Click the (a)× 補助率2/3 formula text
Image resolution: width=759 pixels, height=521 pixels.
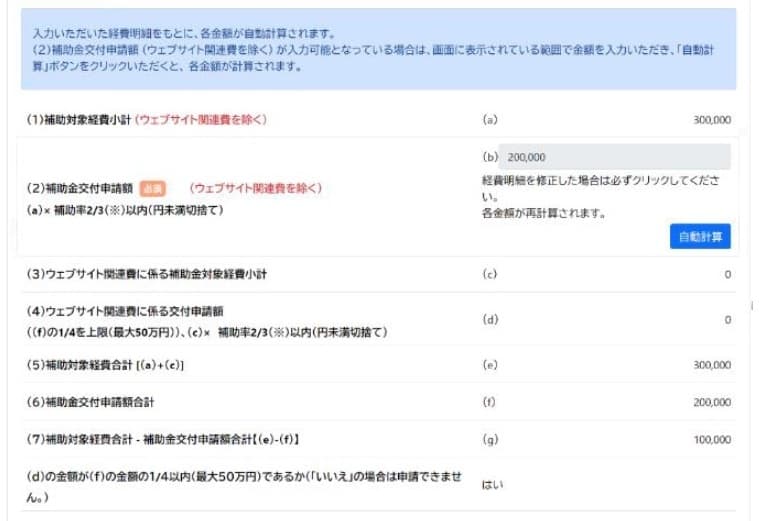[125, 210]
